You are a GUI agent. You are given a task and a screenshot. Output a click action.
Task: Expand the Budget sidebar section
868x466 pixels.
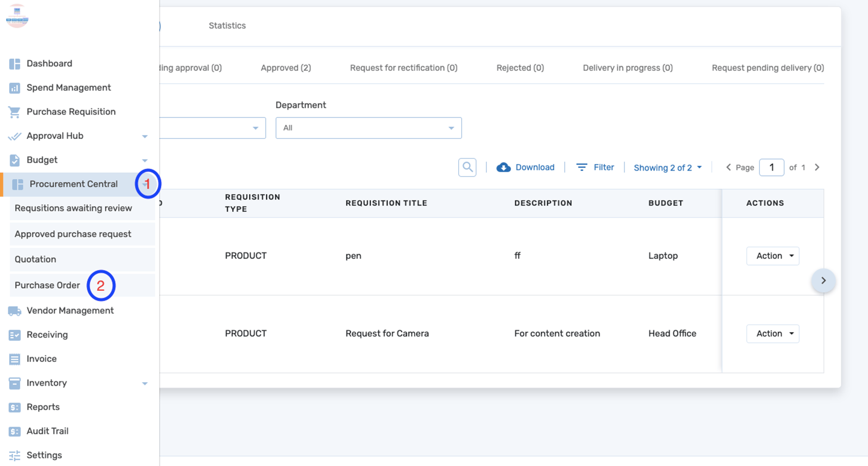coord(145,160)
